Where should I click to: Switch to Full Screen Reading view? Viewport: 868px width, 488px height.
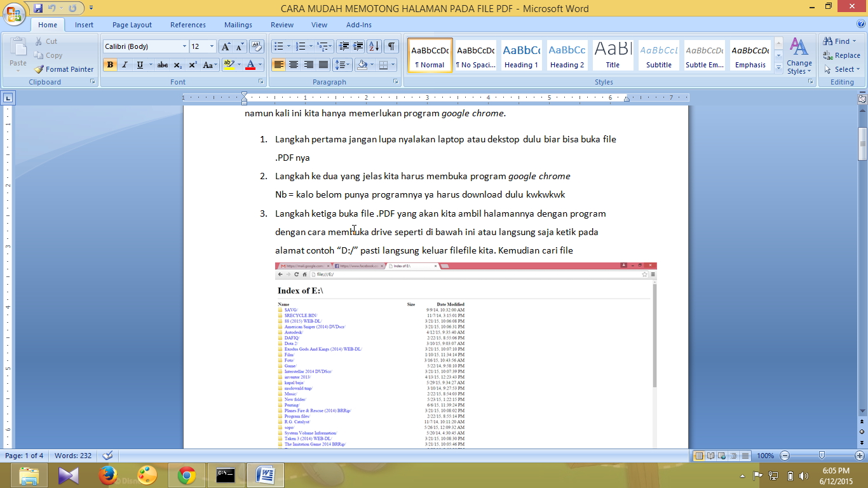click(x=710, y=456)
